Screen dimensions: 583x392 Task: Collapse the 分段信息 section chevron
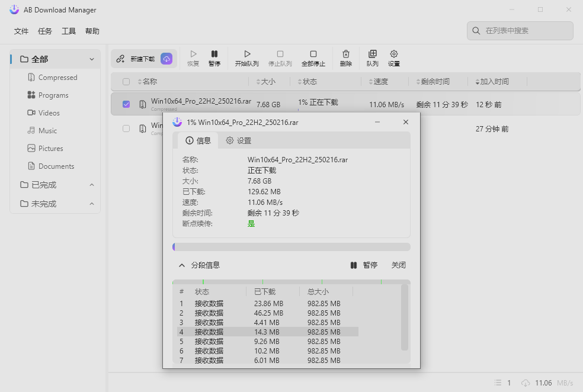coord(182,265)
